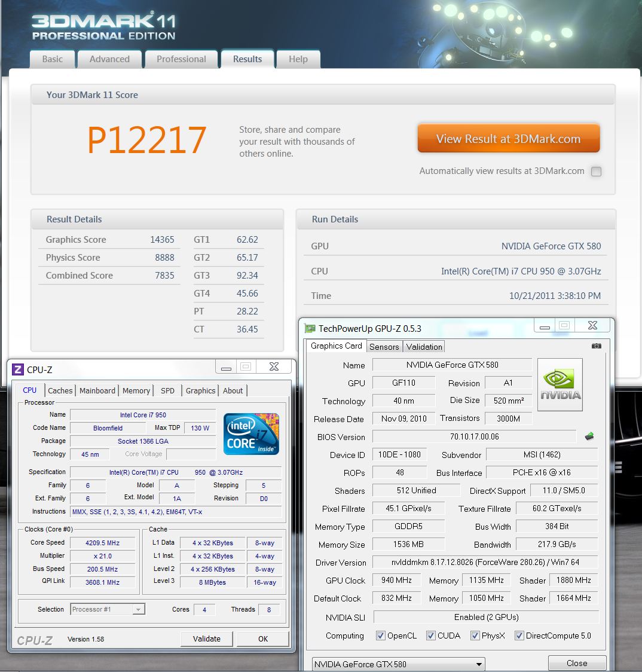The image size is (642, 672).
Task: Click the P12217 score text
Action: click(x=146, y=140)
